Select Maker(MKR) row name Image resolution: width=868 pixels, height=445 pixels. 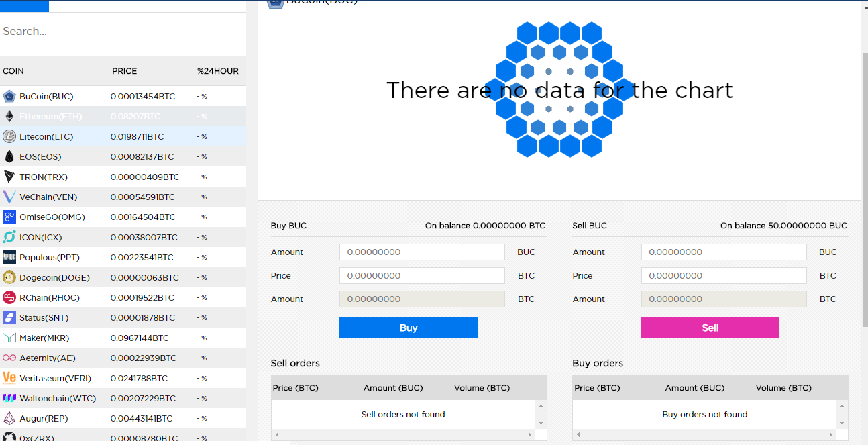[44, 338]
